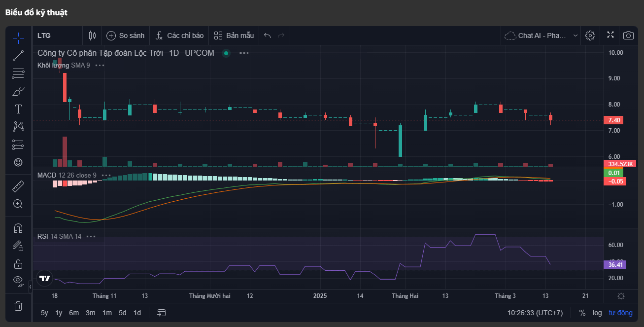Set range to 1m

(107, 313)
